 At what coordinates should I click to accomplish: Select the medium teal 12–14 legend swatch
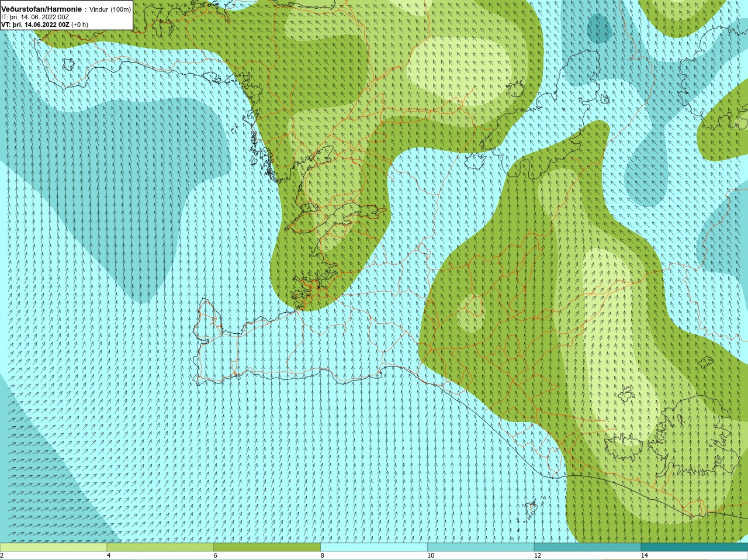click(587, 547)
